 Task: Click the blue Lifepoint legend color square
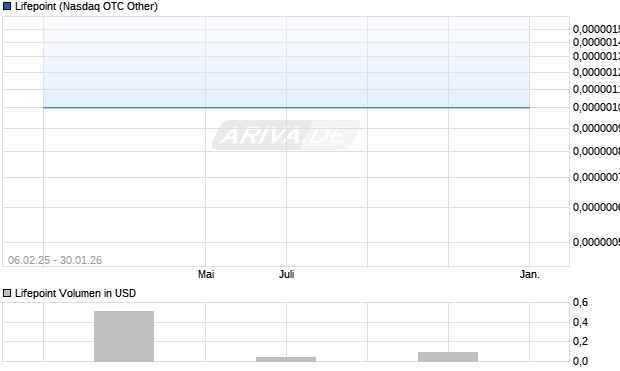click(7, 6)
